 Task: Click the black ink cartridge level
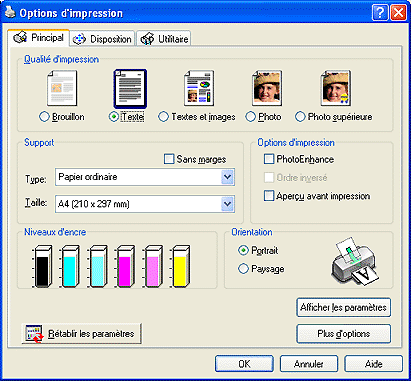point(42,266)
